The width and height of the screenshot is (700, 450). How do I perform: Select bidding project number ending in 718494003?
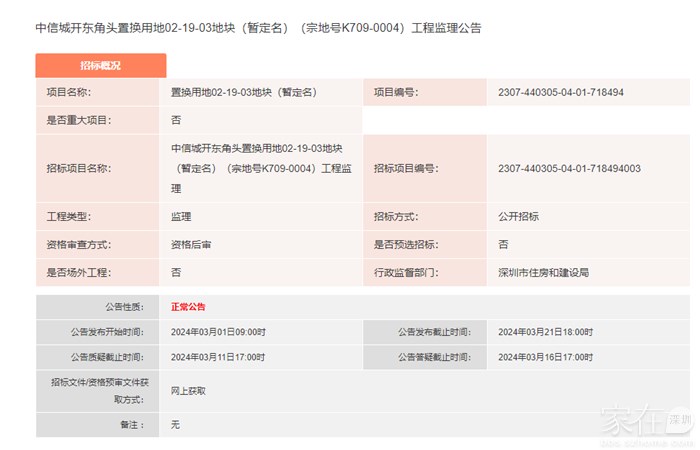pos(568,168)
